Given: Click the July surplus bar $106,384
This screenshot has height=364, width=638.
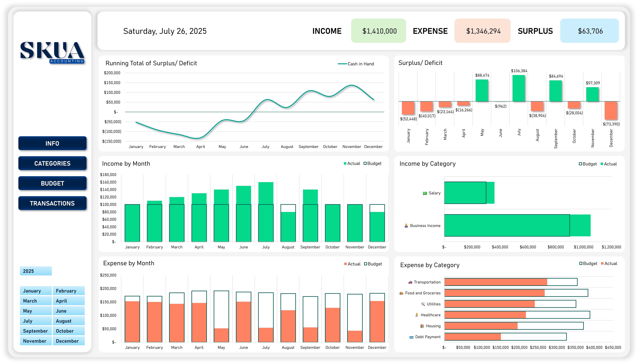Looking at the screenshot, I should point(519,88).
